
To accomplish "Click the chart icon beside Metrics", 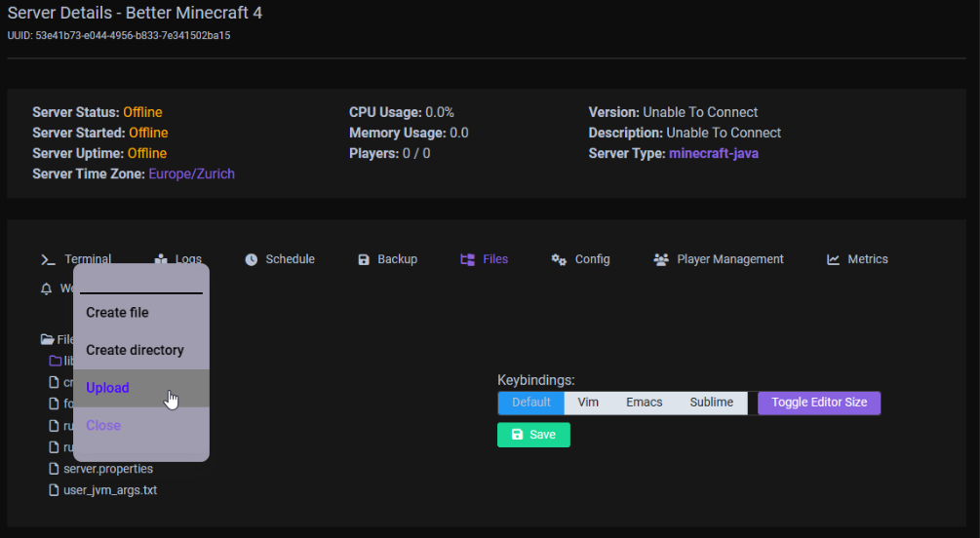I will (x=834, y=259).
